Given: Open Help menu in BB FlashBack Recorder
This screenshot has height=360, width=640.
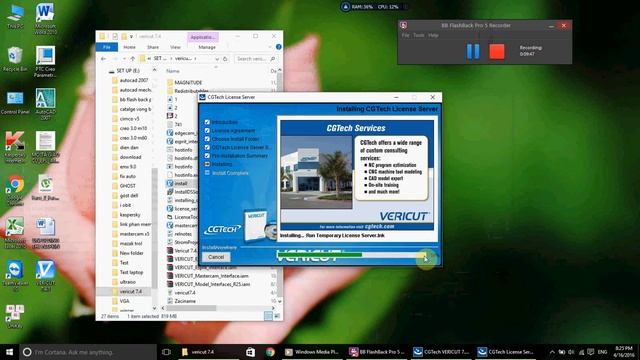Looking at the screenshot, I should pos(433,36).
